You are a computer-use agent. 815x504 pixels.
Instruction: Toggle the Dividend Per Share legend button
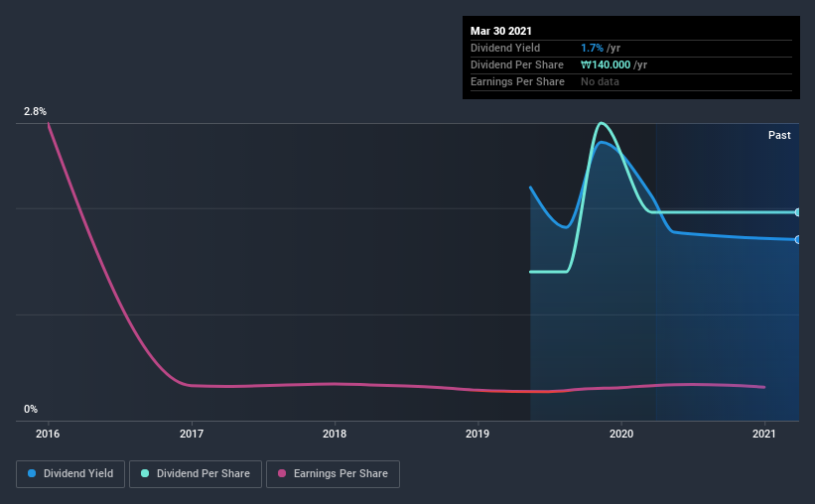point(196,474)
